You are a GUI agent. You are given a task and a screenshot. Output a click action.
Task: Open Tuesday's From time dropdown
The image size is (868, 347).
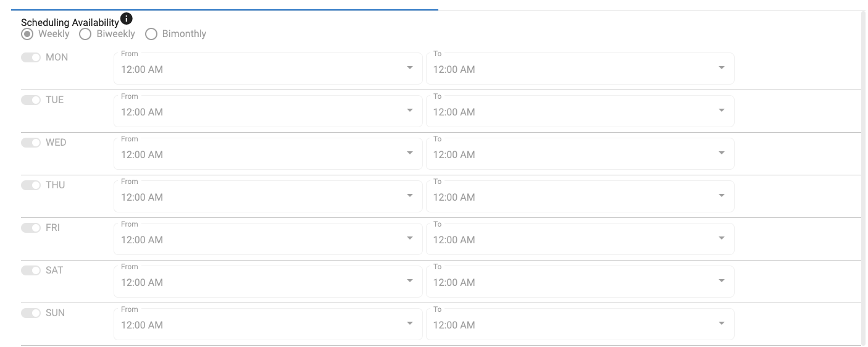(x=268, y=111)
